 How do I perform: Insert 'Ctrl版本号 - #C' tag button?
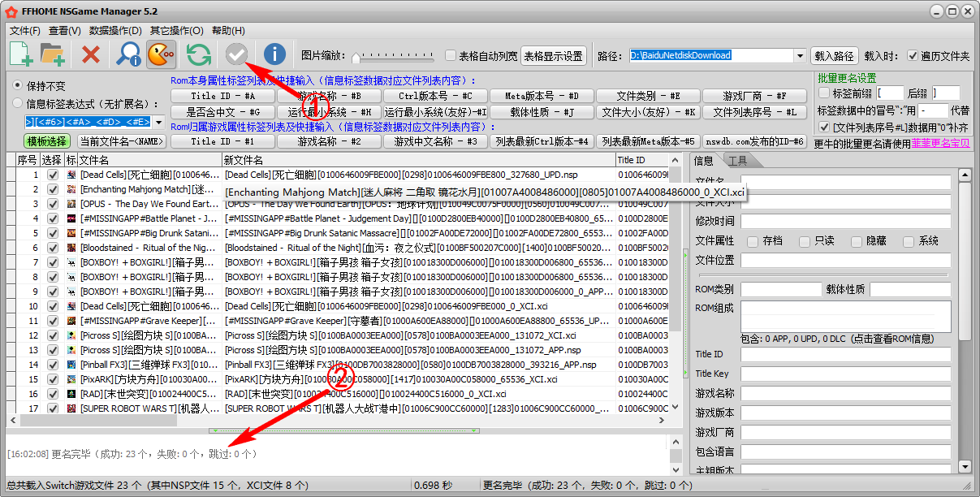tap(435, 96)
